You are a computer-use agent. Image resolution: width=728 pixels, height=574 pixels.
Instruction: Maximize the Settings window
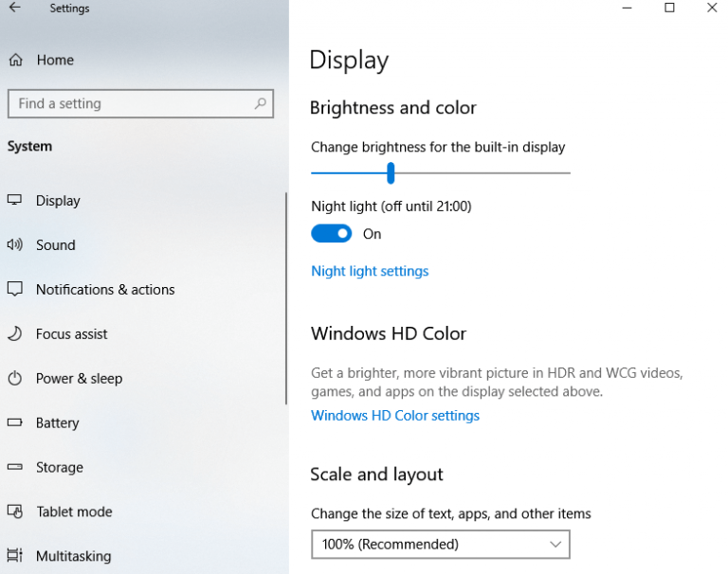[669, 8]
